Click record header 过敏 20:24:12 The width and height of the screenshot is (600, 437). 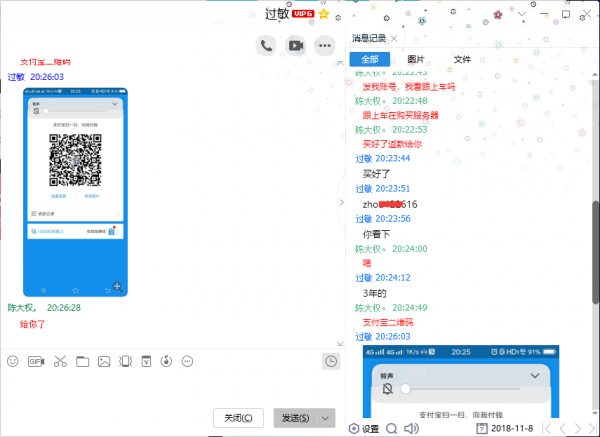[x=383, y=278]
